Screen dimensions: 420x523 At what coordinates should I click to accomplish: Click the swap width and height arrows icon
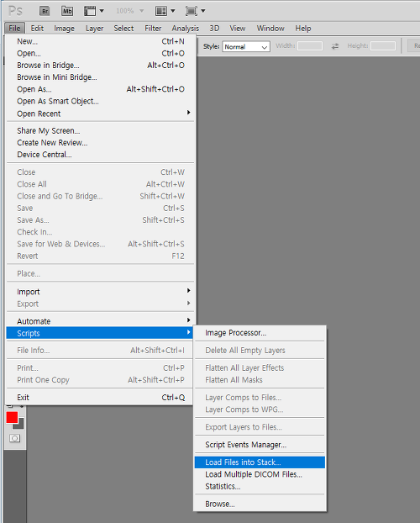click(335, 46)
